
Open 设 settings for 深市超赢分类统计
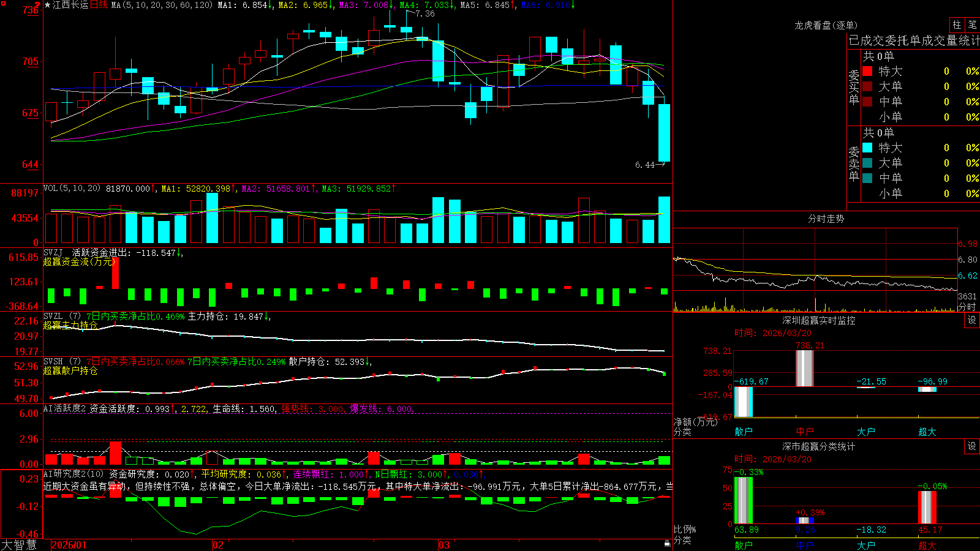click(x=972, y=446)
